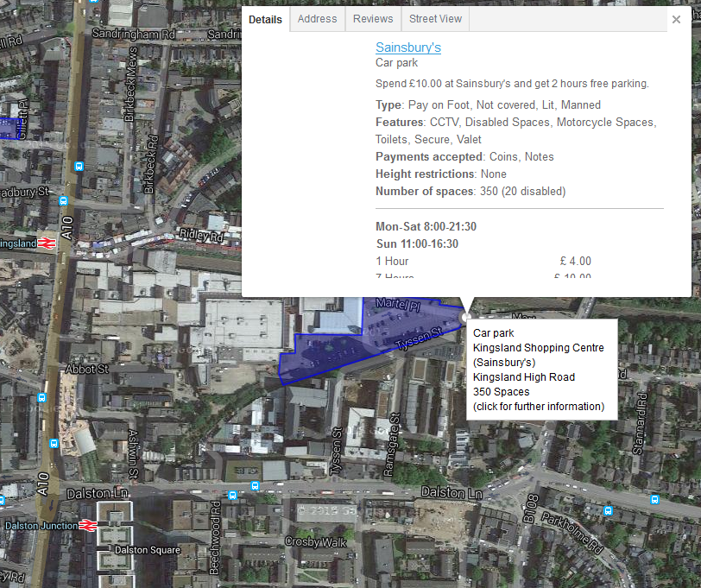
Task: Click bus stop icon below Abbot St
Action: coord(41,397)
